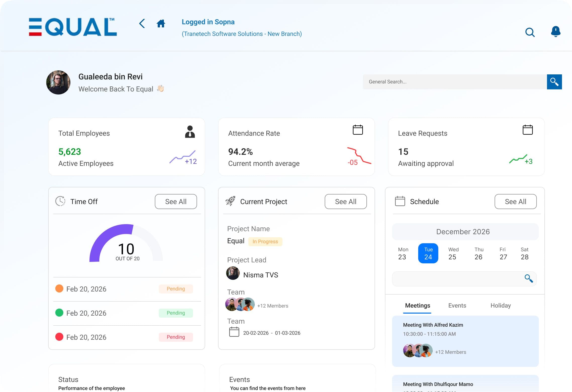Switch to the Holiday tab
This screenshot has width=572, height=392.
[x=500, y=306]
